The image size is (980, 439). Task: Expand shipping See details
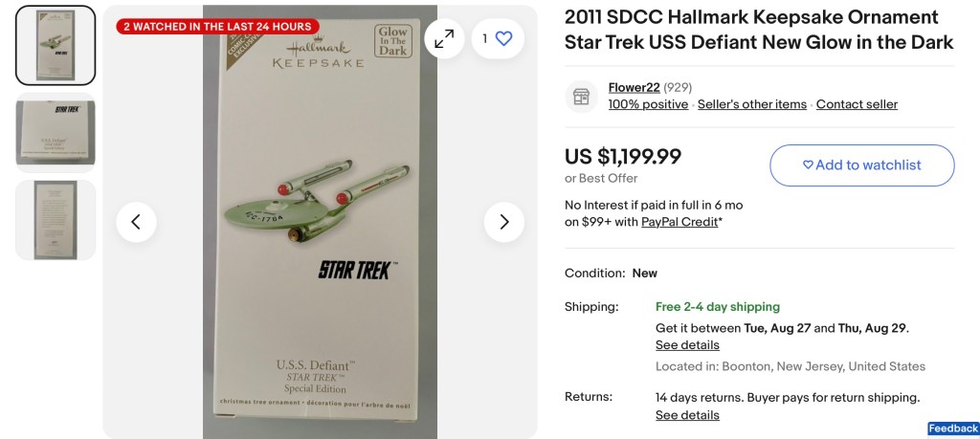pyautogui.click(x=687, y=345)
